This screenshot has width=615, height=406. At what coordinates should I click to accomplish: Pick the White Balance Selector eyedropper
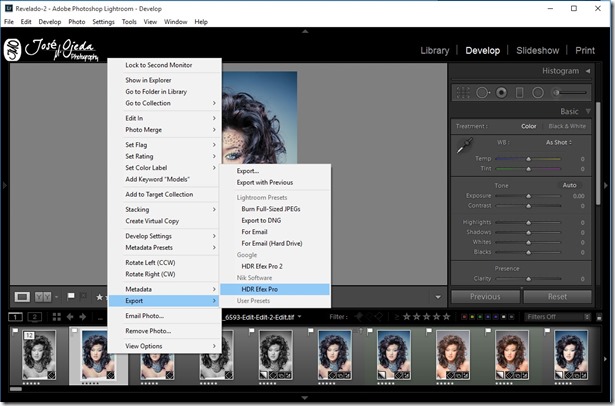click(465, 146)
